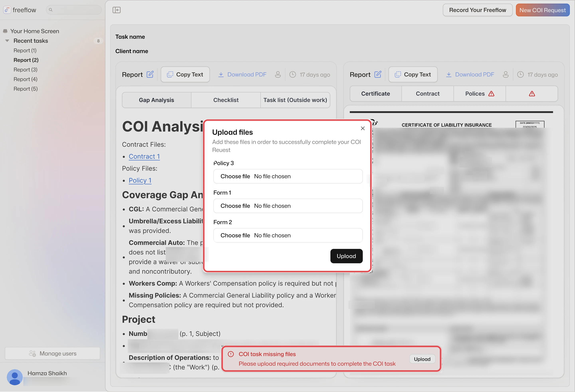575x392 pixels.
Task: Click Hamza Shaikh profile avatar
Action: tap(15, 377)
